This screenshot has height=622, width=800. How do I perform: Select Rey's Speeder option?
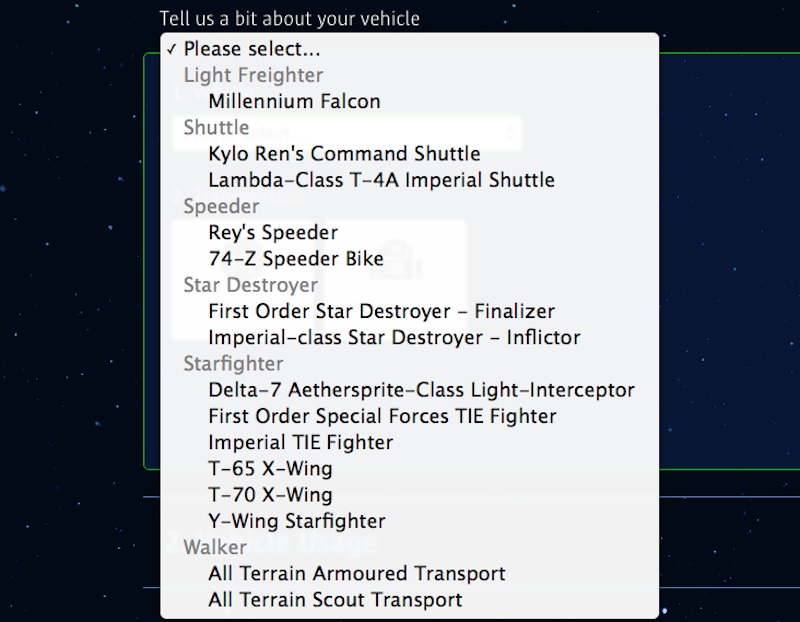270,232
